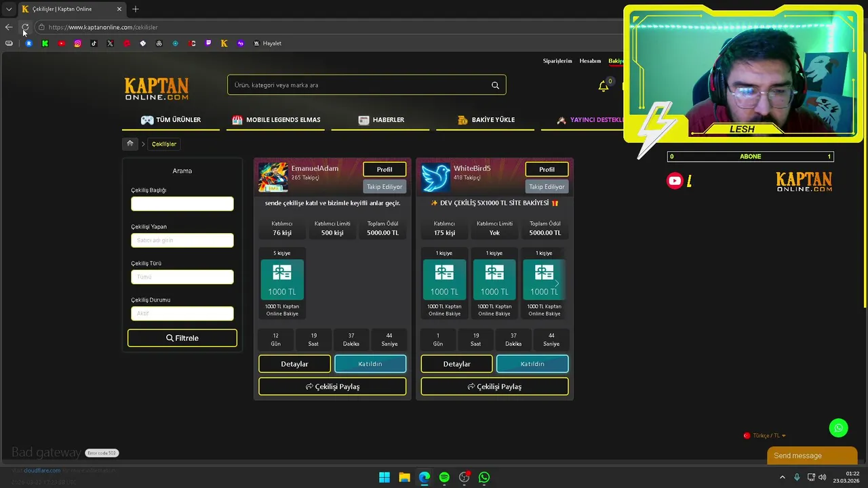
Task: Open OBS Studio from taskbar
Action: pos(465,477)
